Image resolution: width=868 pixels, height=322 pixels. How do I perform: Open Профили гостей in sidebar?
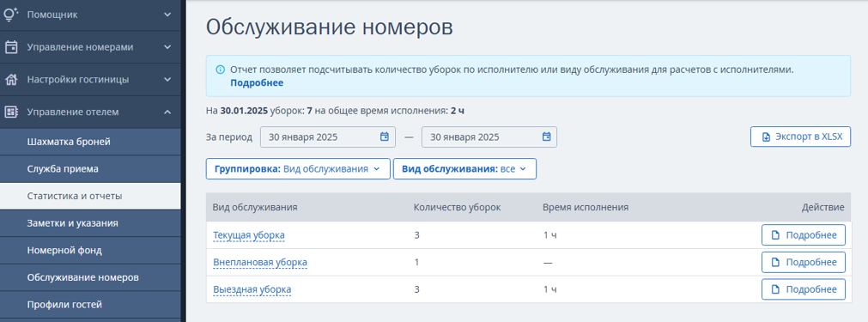(x=90, y=304)
